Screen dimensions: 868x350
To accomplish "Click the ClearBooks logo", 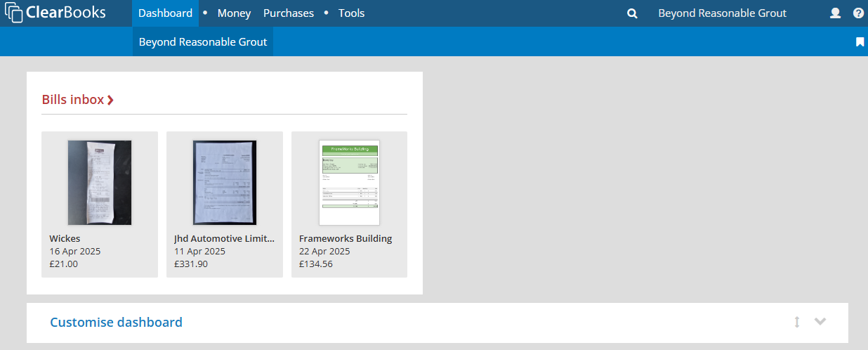I will (55, 13).
